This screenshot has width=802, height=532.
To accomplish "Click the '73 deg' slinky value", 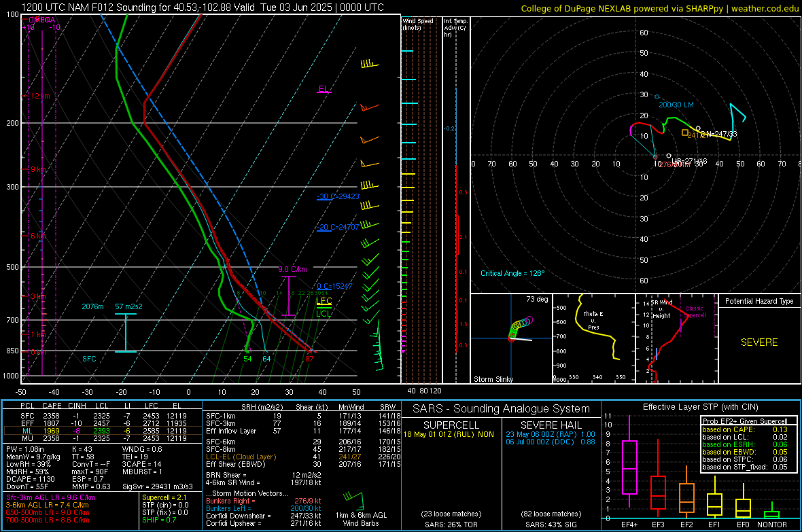I will coord(537,299).
